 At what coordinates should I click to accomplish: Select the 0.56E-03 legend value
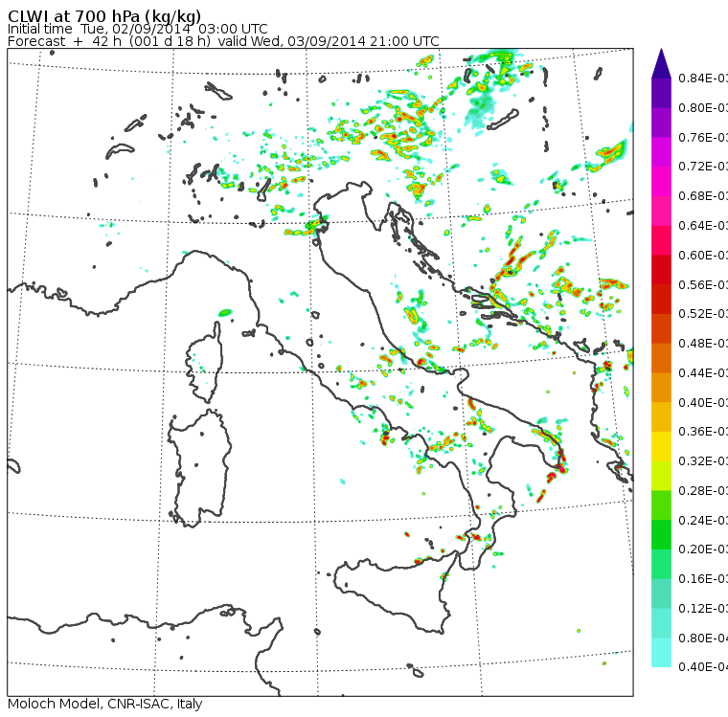click(703, 284)
